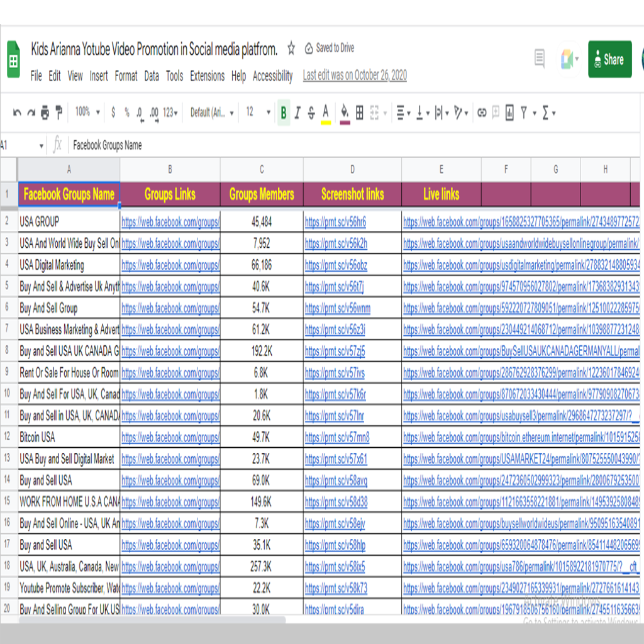Open the Data menu

tap(152, 76)
